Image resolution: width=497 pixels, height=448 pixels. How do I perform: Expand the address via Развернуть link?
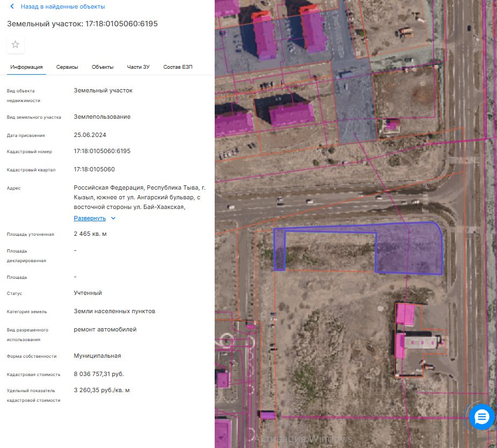pyautogui.click(x=90, y=219)
